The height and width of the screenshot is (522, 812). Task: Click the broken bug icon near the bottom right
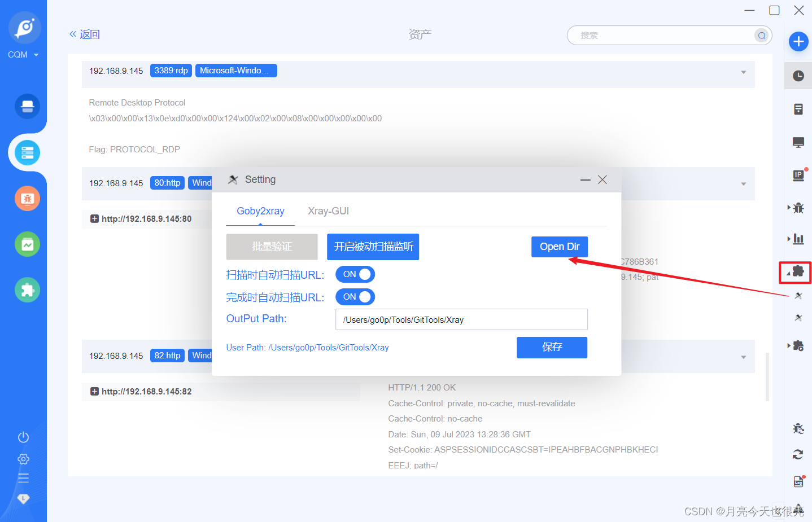pyautogui.click(x=798, y=428)
